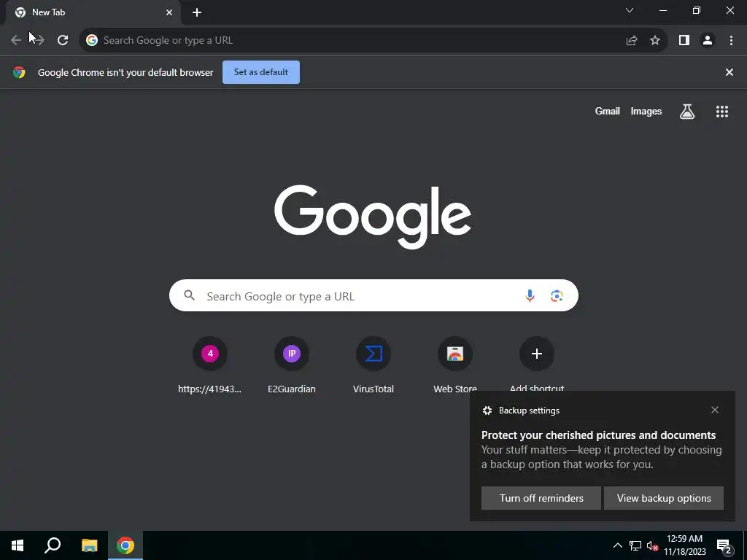Image resolution: width=747 pixels, height=560 pixels.
Task: Open the Windows Start menu
Action: tap(18, 545)
